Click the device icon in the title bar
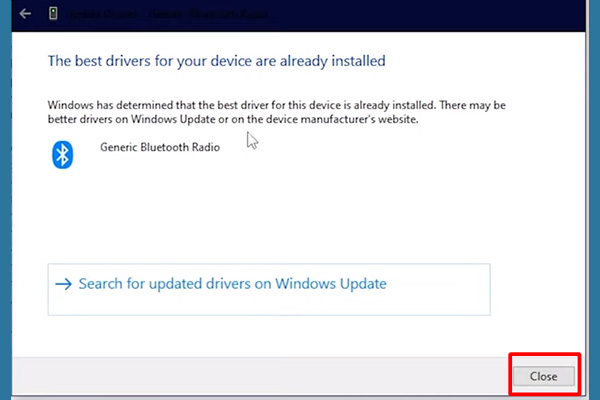Viewport: 600px width, 400px height. (x=53, y=13)
